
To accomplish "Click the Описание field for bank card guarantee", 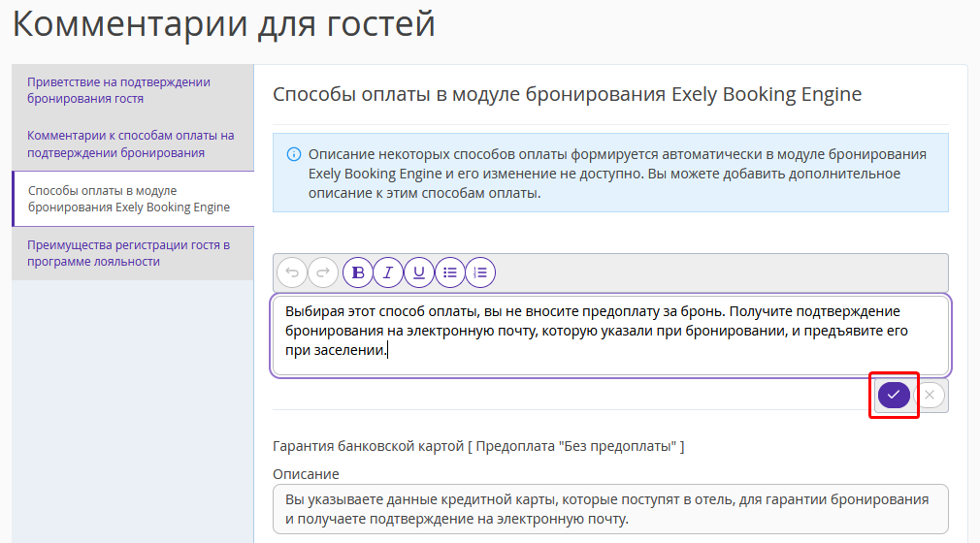I will pos(610,509).
